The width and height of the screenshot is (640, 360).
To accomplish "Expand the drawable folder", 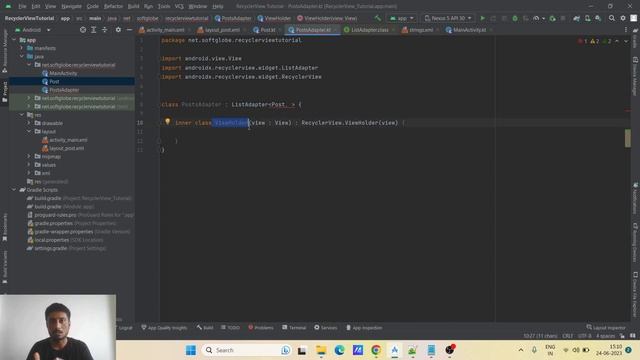I will (29, 123).
